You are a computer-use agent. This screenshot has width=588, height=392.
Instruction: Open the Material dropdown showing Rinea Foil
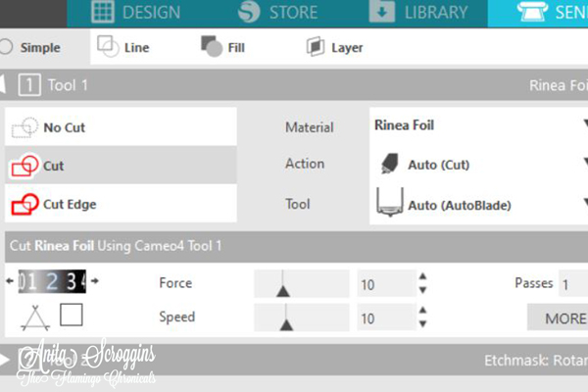478,125
